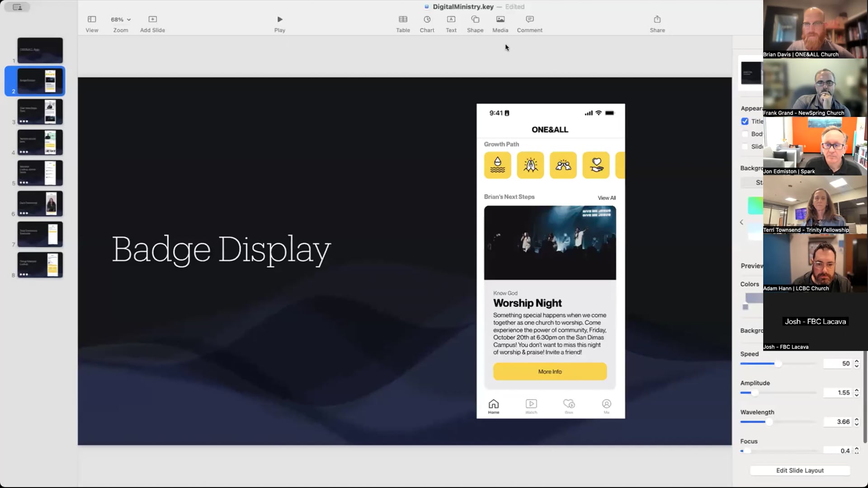This screenshot has width=868, height=488.
Task: Click the ONE&ALL app header title
Action: [550, 130]
